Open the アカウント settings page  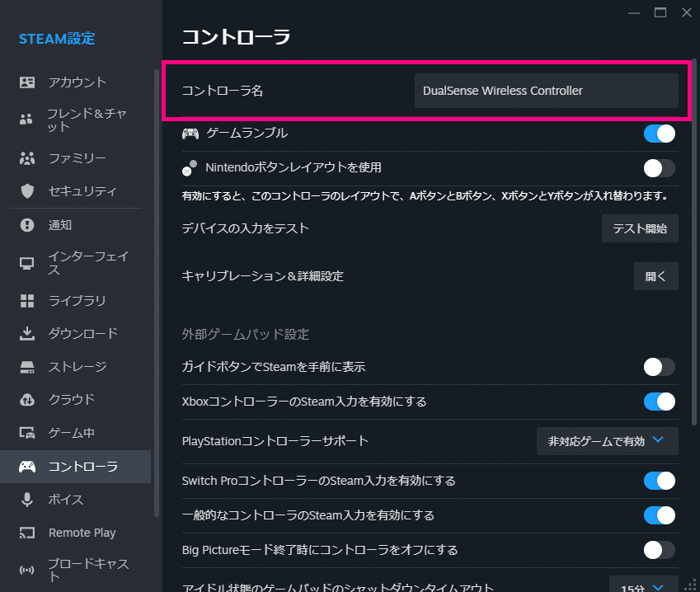click(76, 82)
